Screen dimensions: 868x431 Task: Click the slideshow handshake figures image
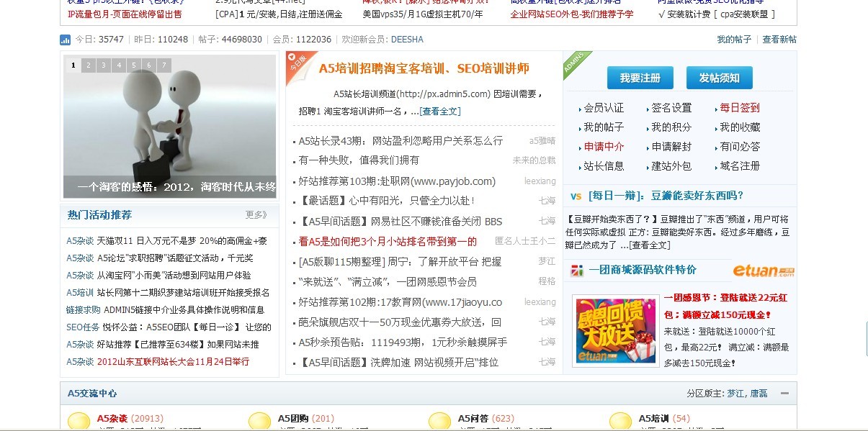(x=169, y=126)
